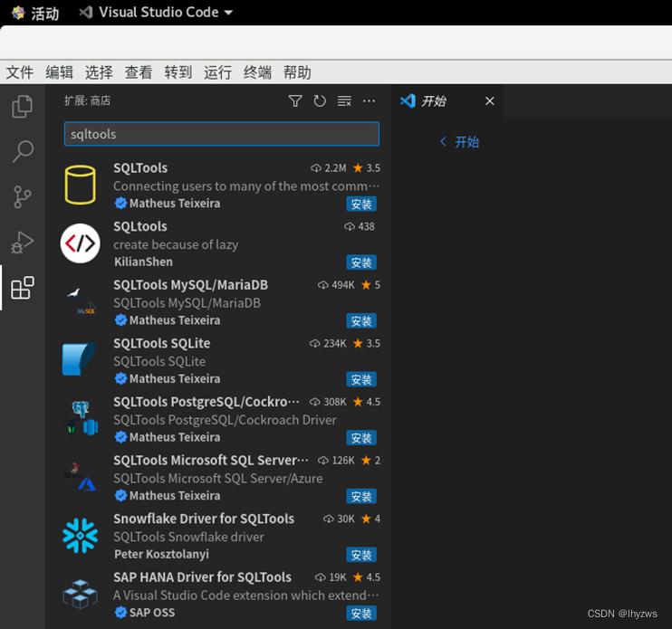Install Snowflake Driver for SQLTools
The height and width of the screenshot is (629, 672).
361,555
